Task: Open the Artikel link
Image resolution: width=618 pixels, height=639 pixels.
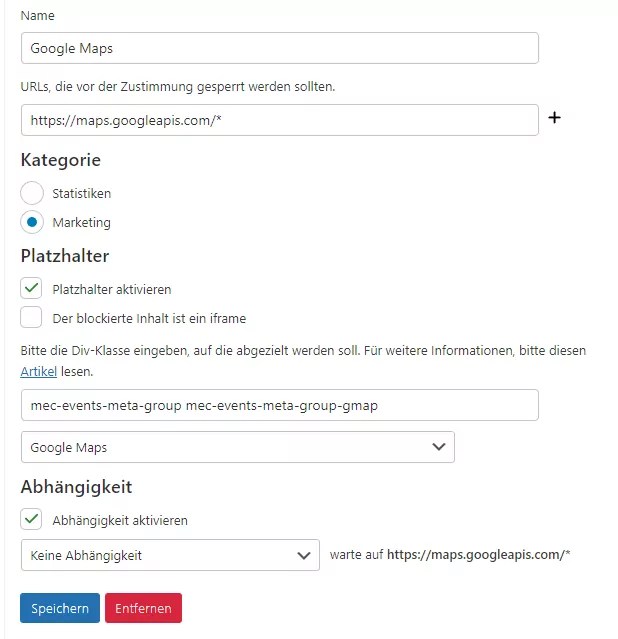Action: click(x=39, y=372)
